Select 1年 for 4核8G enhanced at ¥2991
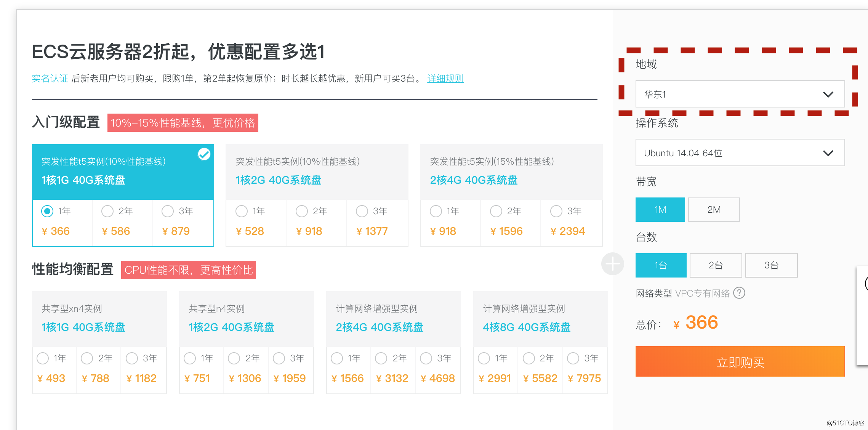This screenshot has height=430, width=868. coord(484,358)
